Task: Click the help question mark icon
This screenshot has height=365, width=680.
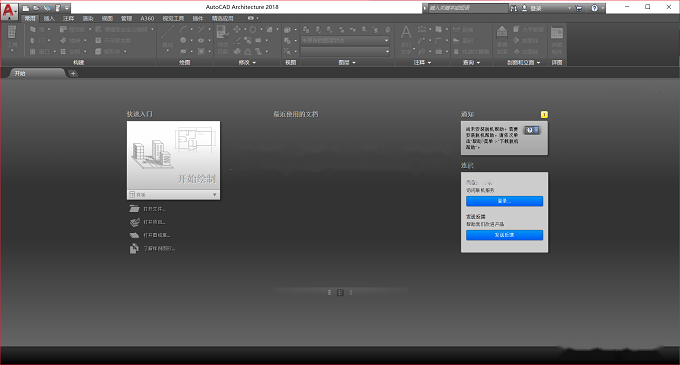Action: pos(594,8)
